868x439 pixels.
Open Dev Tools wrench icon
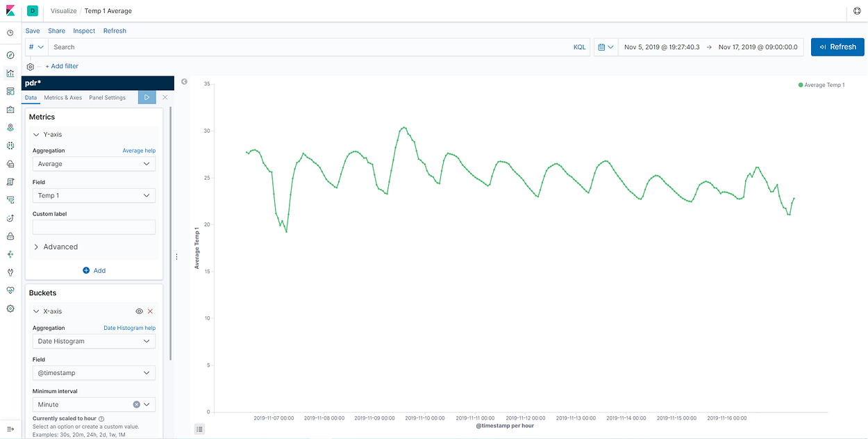point(10,272)
